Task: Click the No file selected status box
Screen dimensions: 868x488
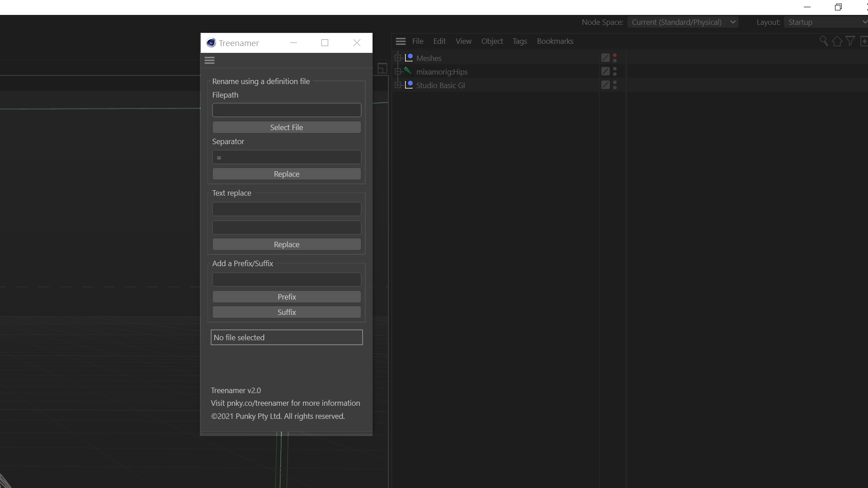Action: click(x=287, y=338)
